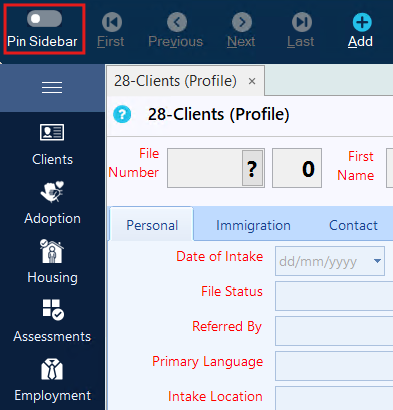Open the Housing module
Screen dimensions: 393x410
(52, 262)
